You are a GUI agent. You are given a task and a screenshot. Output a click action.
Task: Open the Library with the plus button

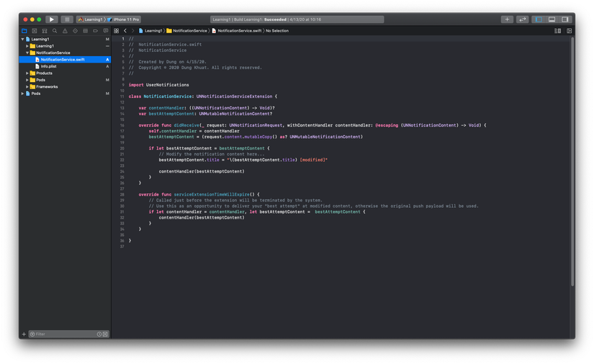507,19
